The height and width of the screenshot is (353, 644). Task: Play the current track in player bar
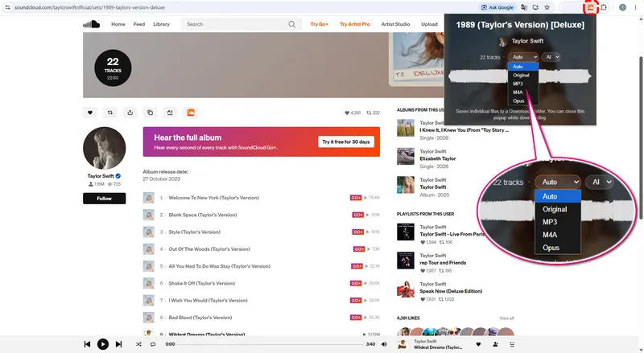pyautogui.click(x=103, y=344)
